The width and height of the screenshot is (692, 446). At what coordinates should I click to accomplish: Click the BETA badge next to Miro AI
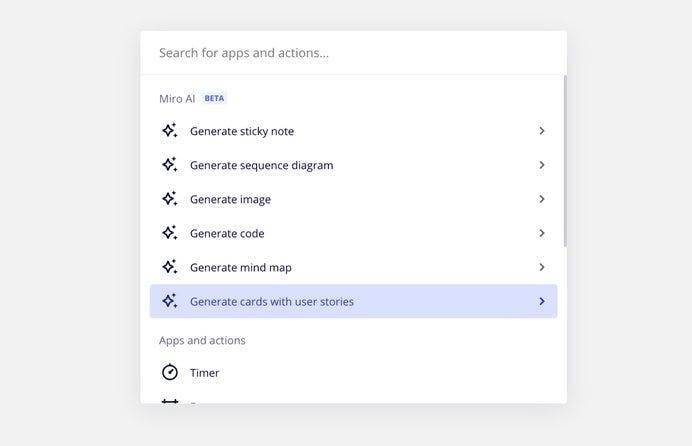coord(214,98)
